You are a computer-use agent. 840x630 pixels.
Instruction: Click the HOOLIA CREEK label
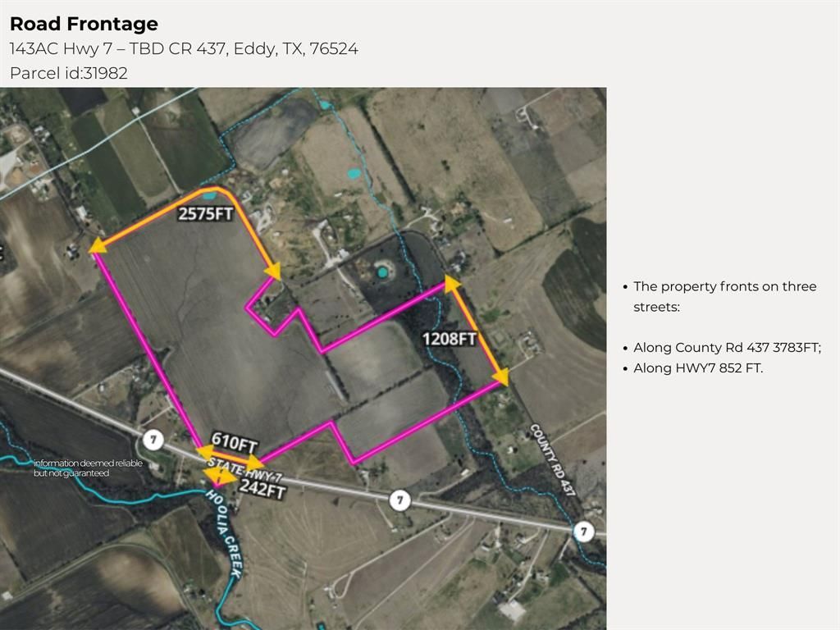pyautogui.click(x=223, y=533)
